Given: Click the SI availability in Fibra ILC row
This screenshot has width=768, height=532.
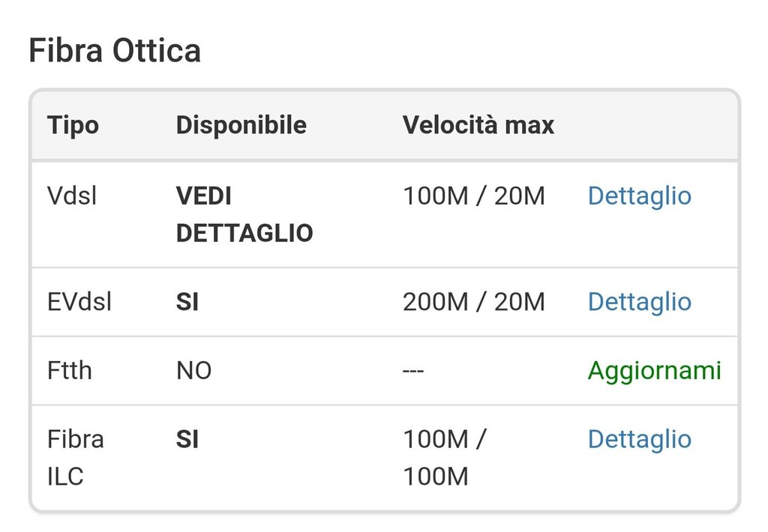Looking at the screenshot, I should [x=187, y=439].
